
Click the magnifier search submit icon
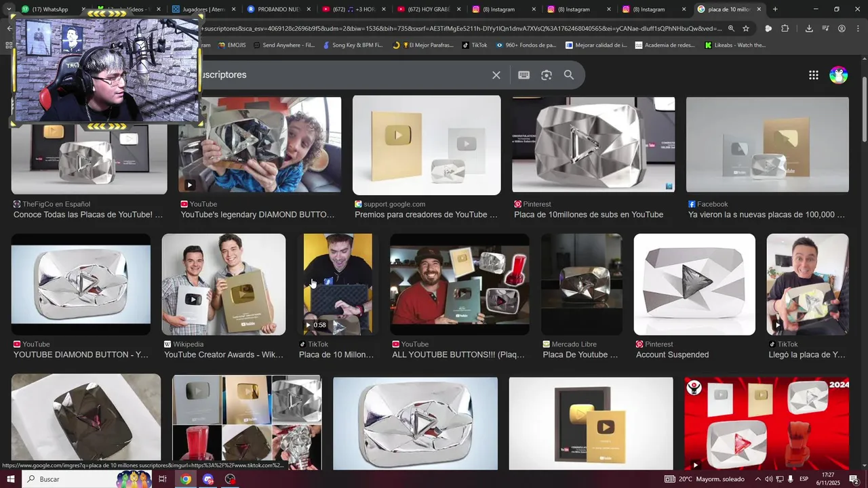(x=569, y=75)
